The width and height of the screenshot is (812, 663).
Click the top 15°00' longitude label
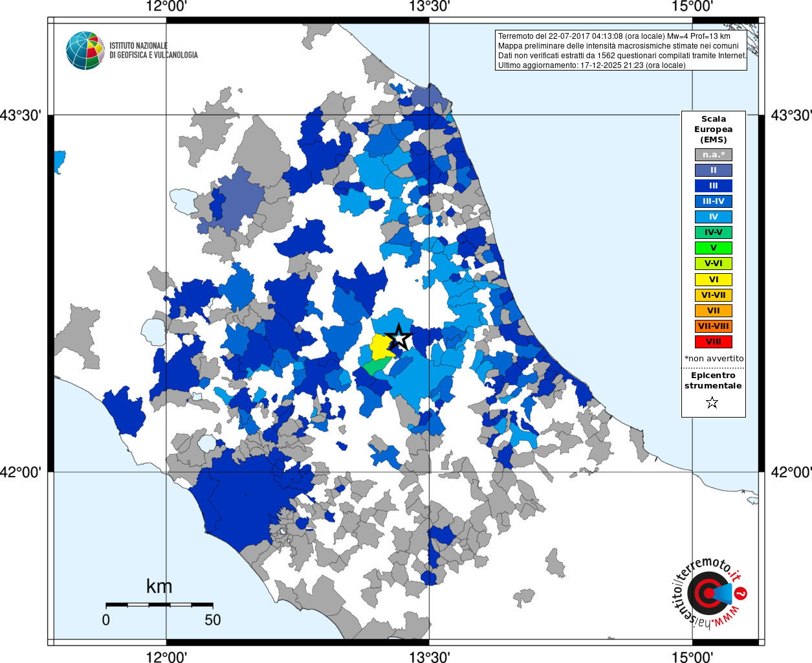(x=692, y=6)
